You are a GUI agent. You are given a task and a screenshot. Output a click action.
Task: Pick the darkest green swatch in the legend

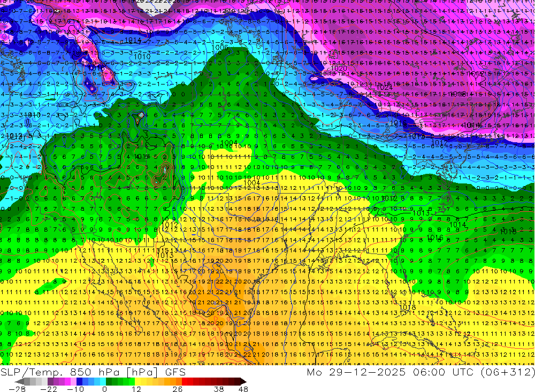pyautogui.click(x=109, y=381)
